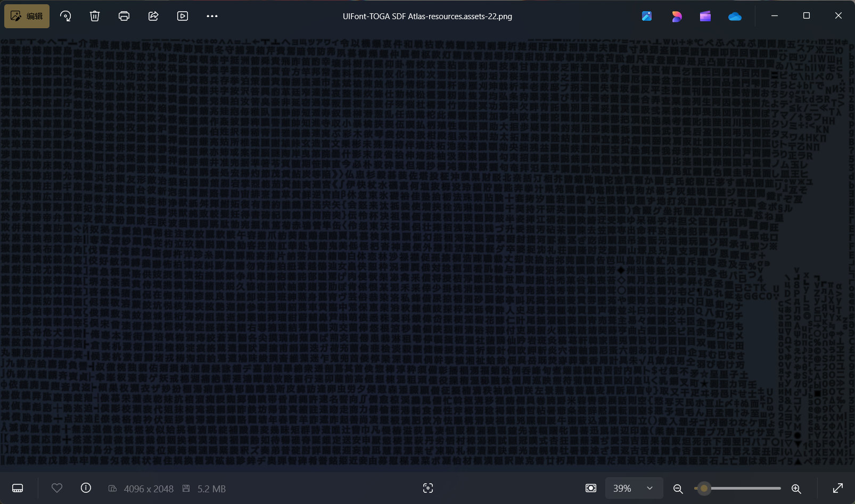Show the file info panel
Image resolution: width=855 pixels, height=504 pixels.
point(86,488)
